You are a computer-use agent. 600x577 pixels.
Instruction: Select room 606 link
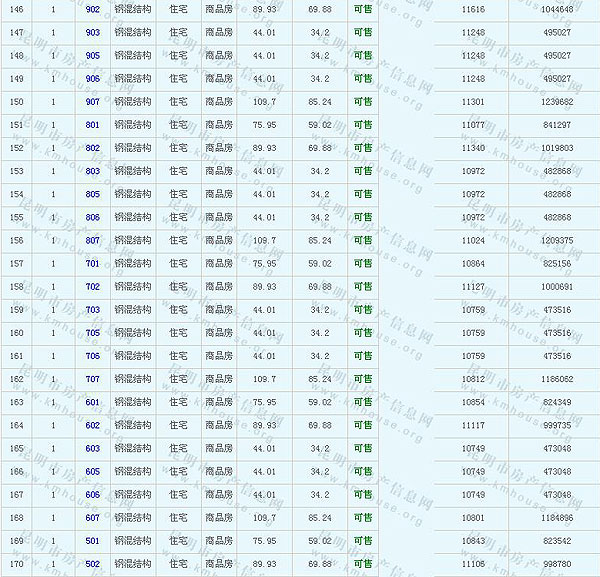[93, 495]
